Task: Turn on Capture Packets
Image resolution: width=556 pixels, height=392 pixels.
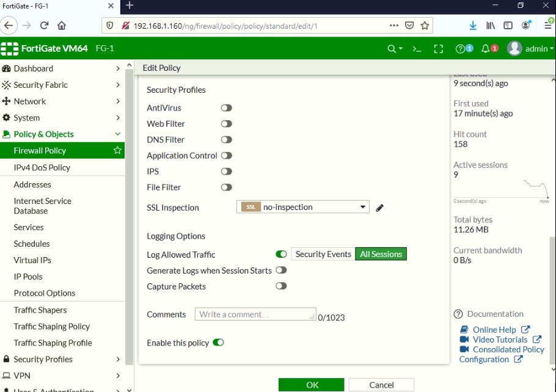Action: pos(281,286)
